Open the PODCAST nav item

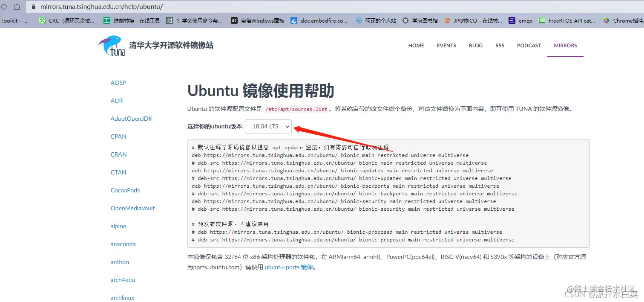click(529, 46)
